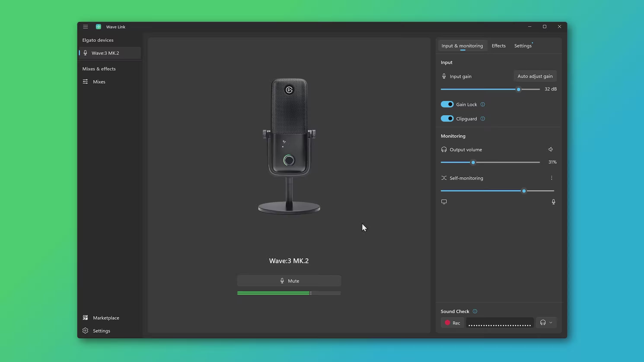The width and height of the screenshot is (644, 362).
Task: Click the Monitoring section heading
Action: [x=453, y=136]
